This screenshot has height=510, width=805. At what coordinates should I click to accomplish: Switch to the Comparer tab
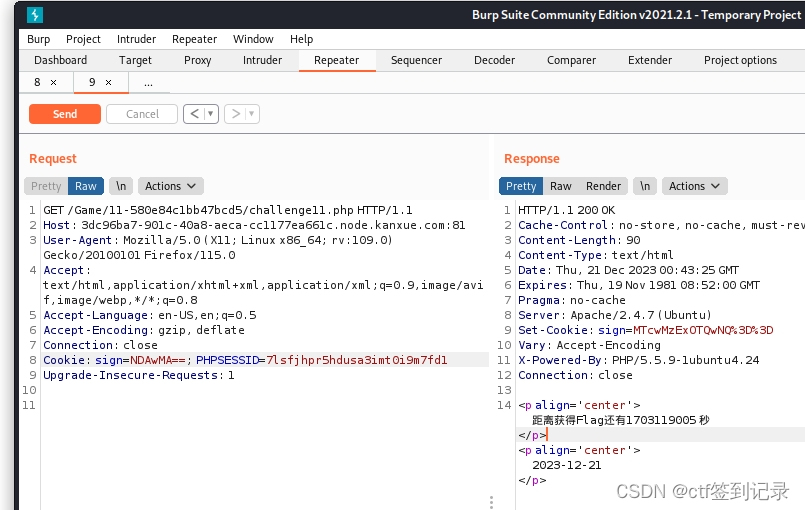tap(571, 60)
